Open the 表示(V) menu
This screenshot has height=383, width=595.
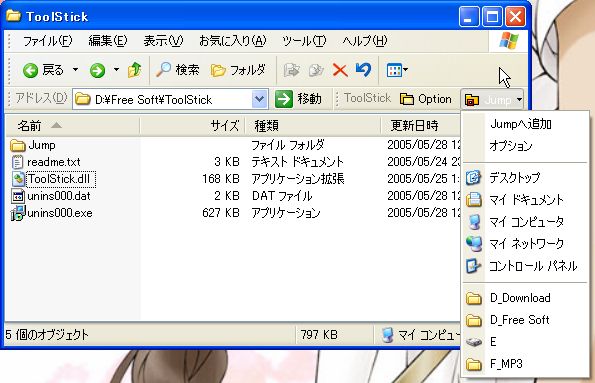pyautogui.click(x=163, y=41)
